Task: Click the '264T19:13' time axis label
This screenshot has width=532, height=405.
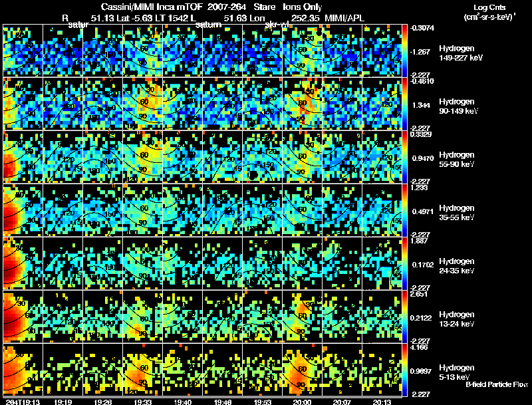Action: pos(23,402)
